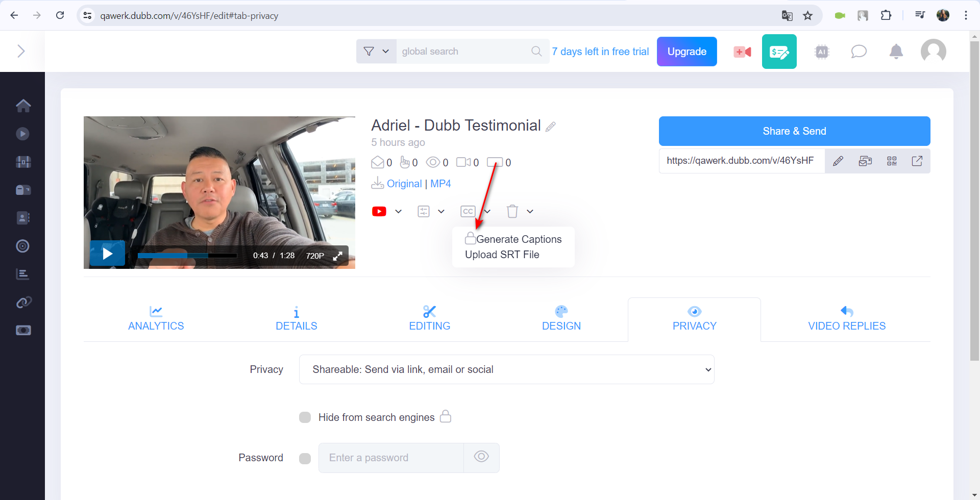980x500 pixels.
Task: Click lock icon beside Hide from search engines
Action: (446, 416)
